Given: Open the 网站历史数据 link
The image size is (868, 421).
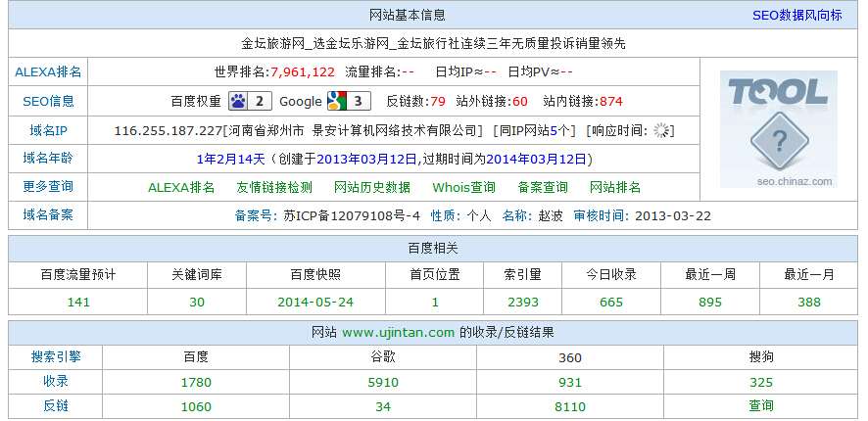Looking at the screenshot, I should pyautogui.click(x=372, y=188).
